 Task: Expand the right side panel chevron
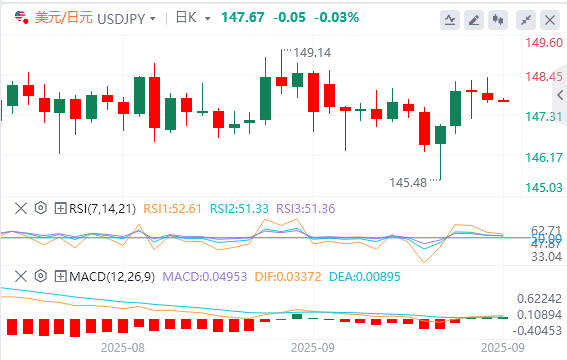pos(560,95)
